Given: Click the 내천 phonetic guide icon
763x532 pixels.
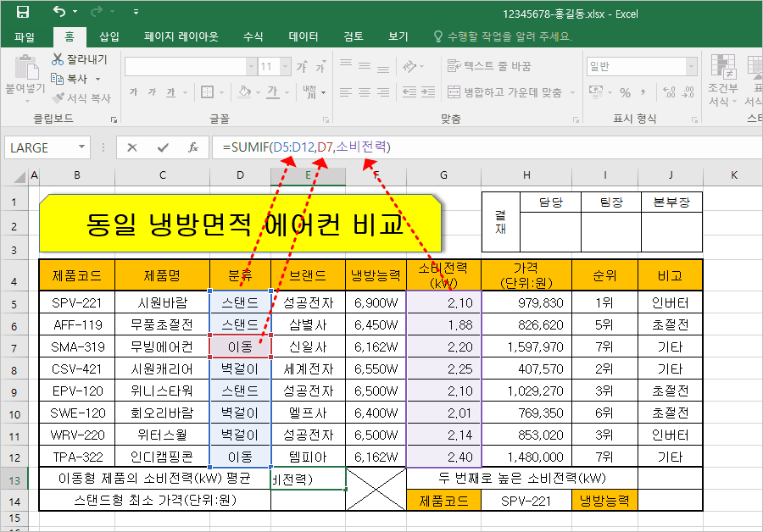Looking at the screenshot, I should tap(309, 91).
